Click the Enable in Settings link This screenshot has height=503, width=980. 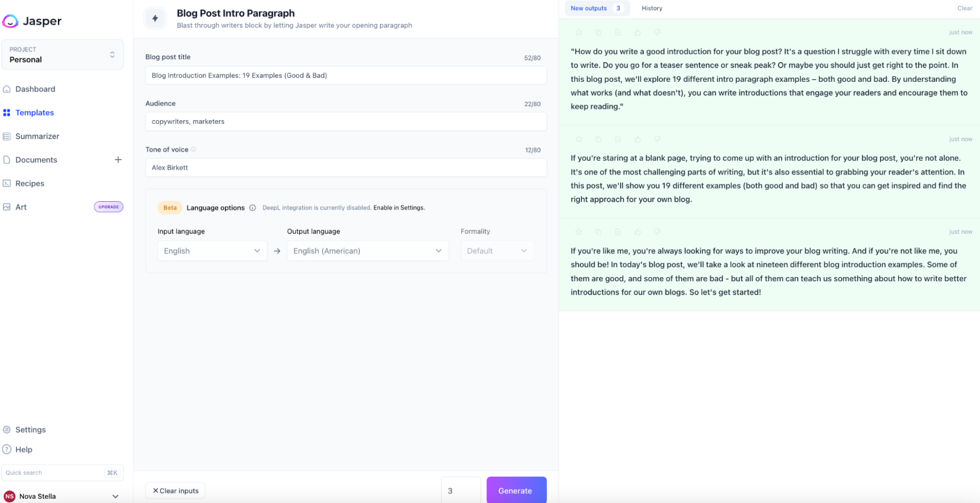pyautogui.click(x=399, y=208)
